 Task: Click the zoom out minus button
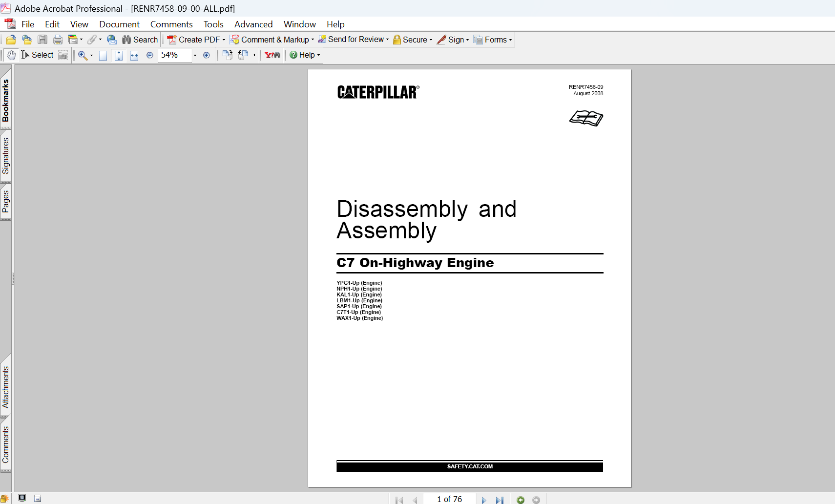tap(150, 55)
